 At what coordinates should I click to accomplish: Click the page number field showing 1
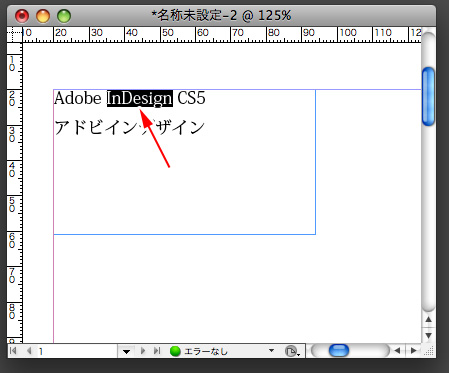coord(76,351)
